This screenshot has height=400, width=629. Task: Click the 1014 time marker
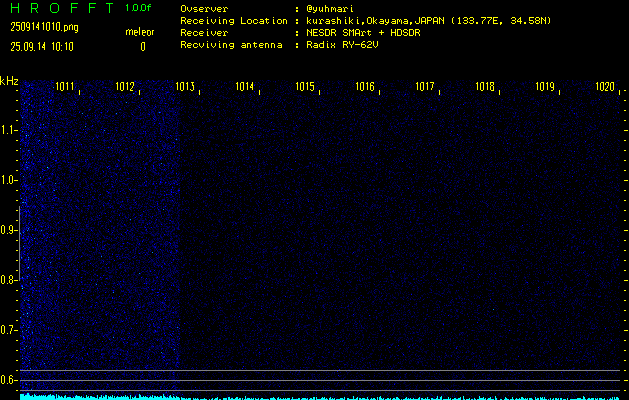(245, 86)
